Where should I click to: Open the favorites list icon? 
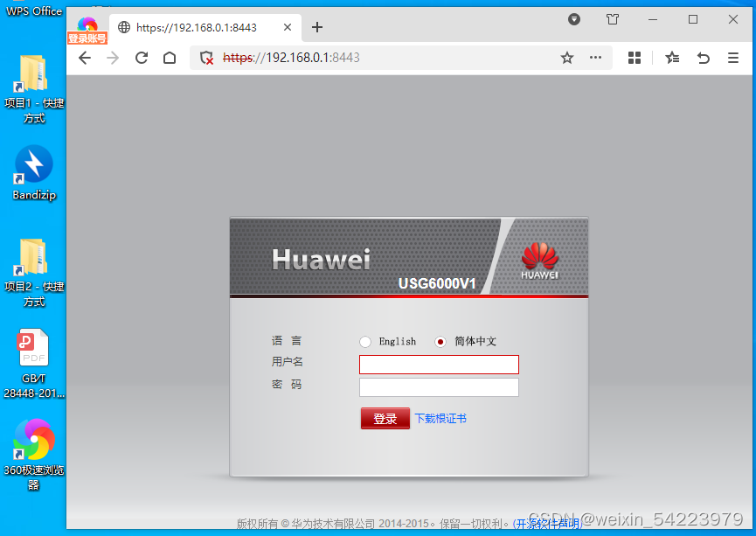[672, 58]
